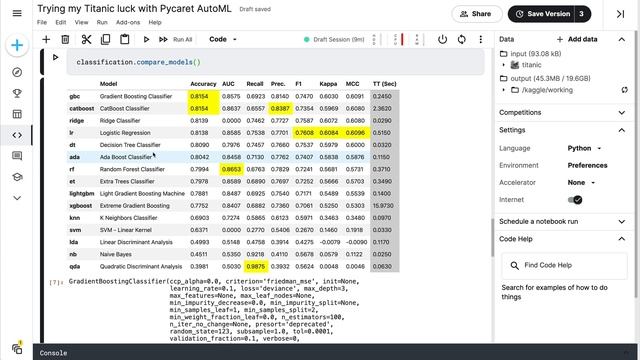
Task: Click Logistic Regression model name
Action: (x=125, y=133)
